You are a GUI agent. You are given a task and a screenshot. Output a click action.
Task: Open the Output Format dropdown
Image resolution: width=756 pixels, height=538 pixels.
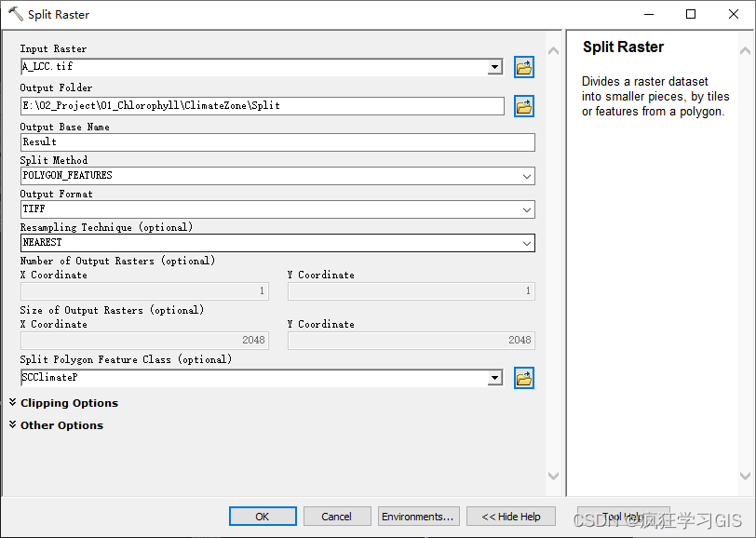click(x=528, y=208)
